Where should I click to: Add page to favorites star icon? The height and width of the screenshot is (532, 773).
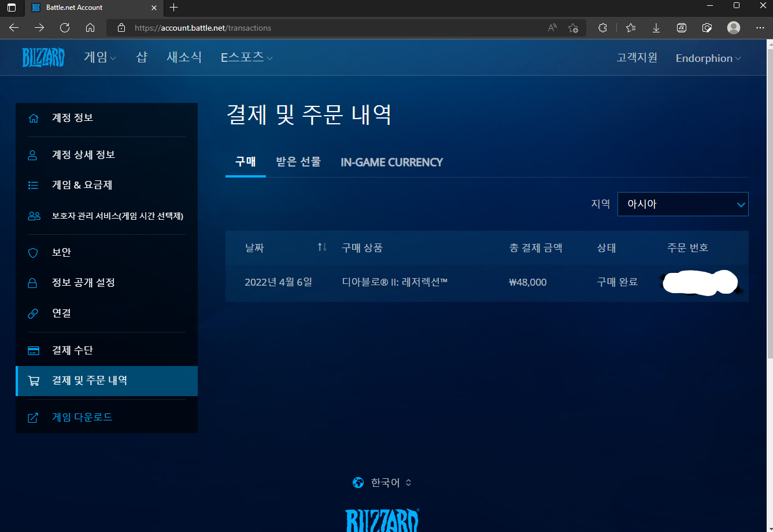click(573, 28)
